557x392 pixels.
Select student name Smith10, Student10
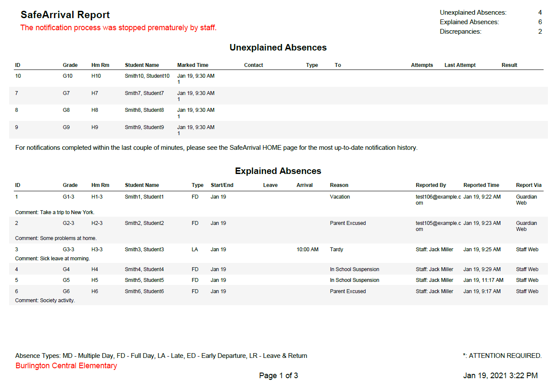[x=144, y=76]
